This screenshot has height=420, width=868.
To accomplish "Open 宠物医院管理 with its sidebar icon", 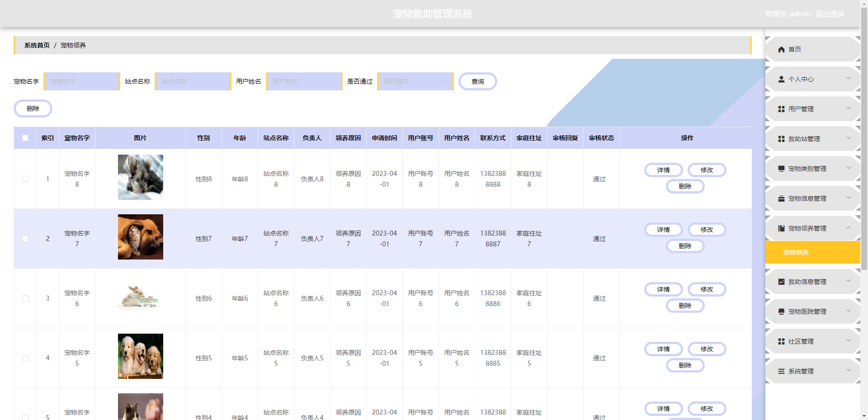I will coord(781,311).
